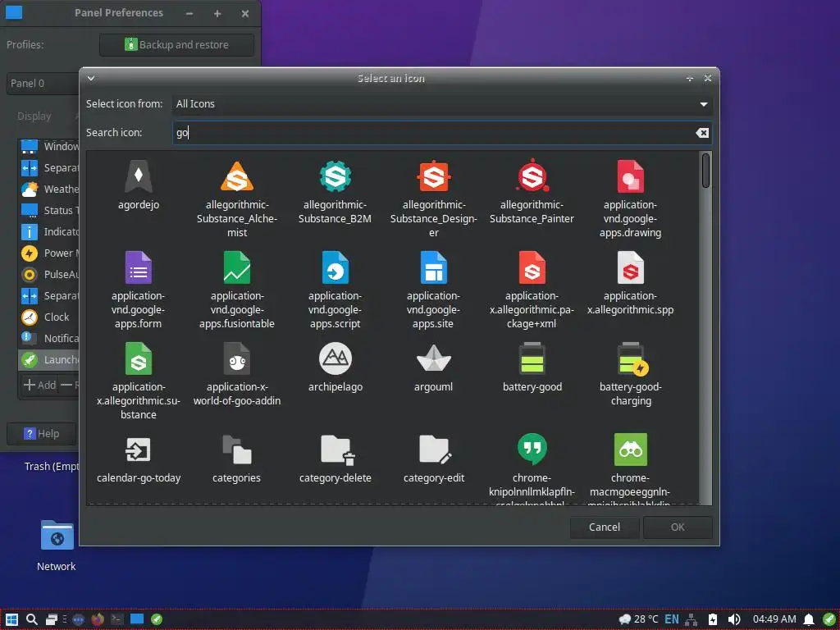The image size is (840, 630).
Task: Pick the archipelago icon
Action: 335,367
